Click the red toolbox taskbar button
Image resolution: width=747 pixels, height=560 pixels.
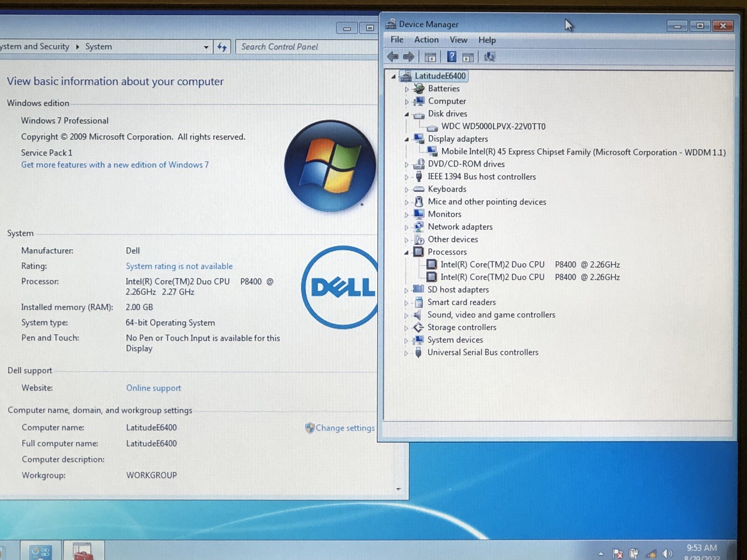(x=83, y=551)
